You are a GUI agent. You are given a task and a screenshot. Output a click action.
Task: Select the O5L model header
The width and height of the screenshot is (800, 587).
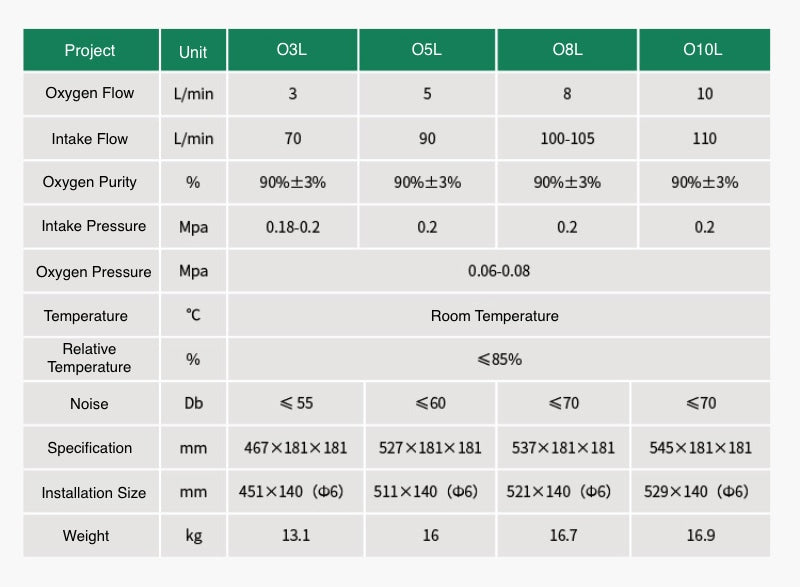point(427,50)
